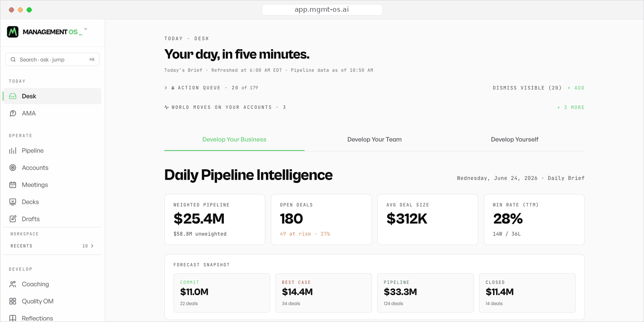Open the Closed $11.4M forecast tile

527,293
